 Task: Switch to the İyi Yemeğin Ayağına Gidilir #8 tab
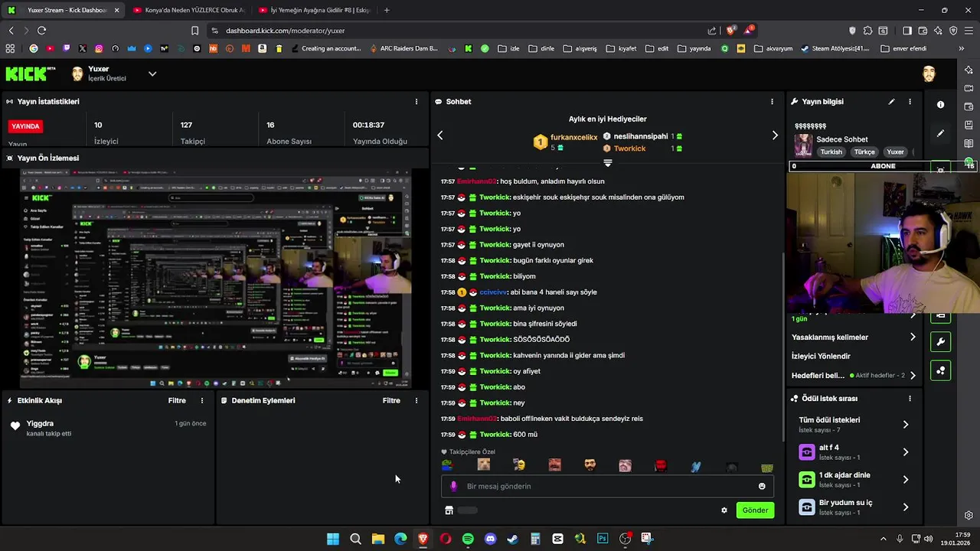(314, 10)
